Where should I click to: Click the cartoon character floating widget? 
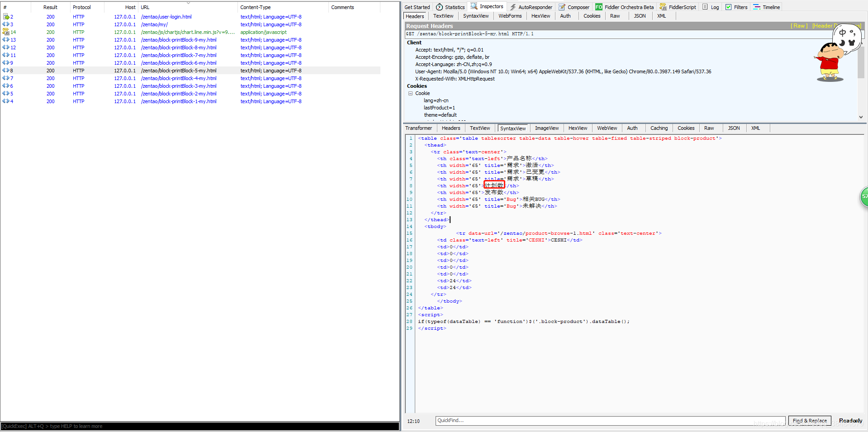830,62
